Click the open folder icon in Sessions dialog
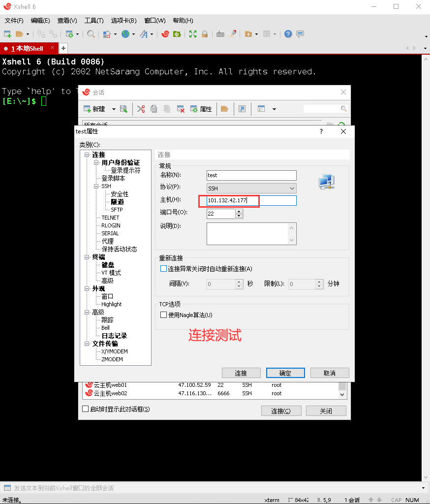 (225, 109)
